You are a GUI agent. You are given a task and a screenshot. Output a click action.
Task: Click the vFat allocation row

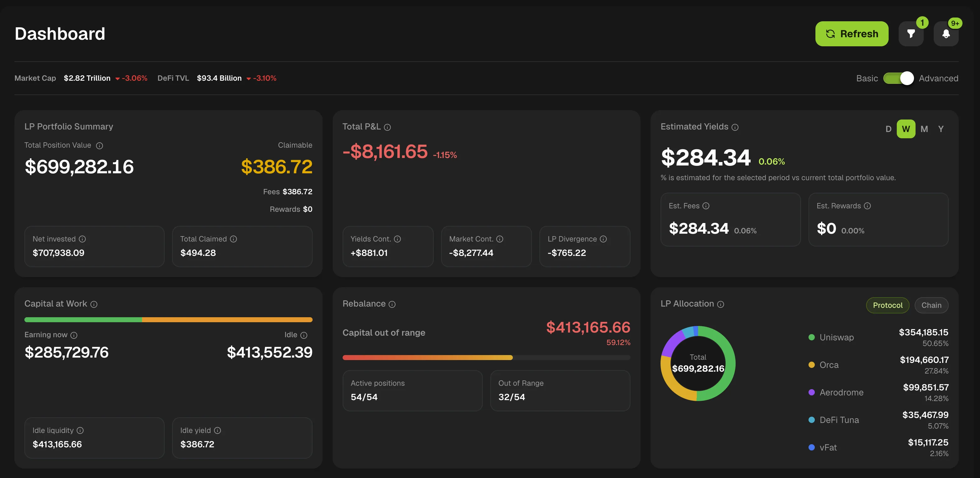click(x=878, y=448)
